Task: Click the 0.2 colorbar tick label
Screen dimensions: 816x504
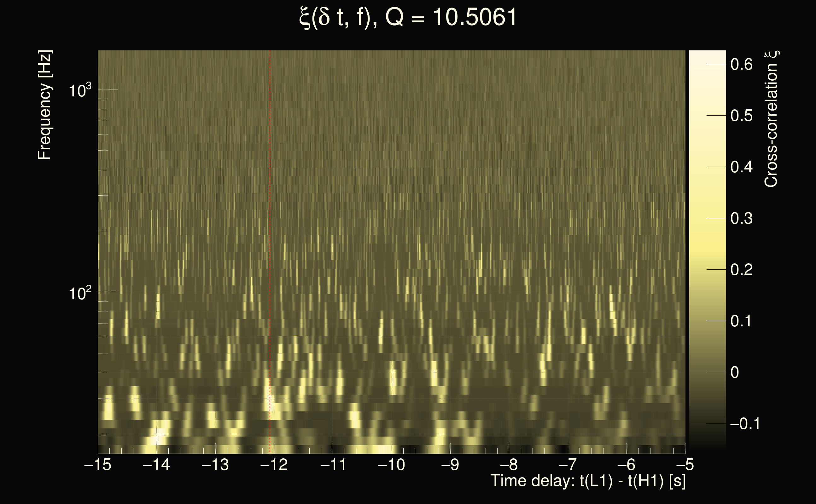Action: 741,270
